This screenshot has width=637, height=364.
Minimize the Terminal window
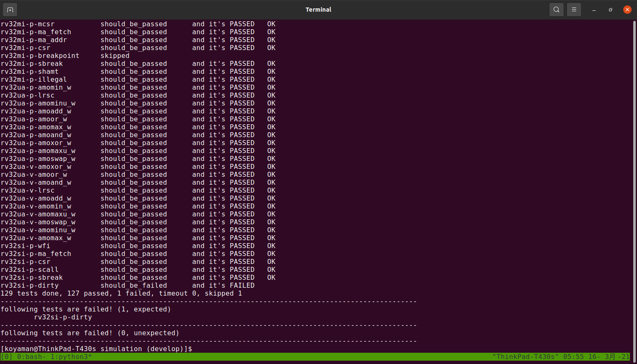pos(594,10)
